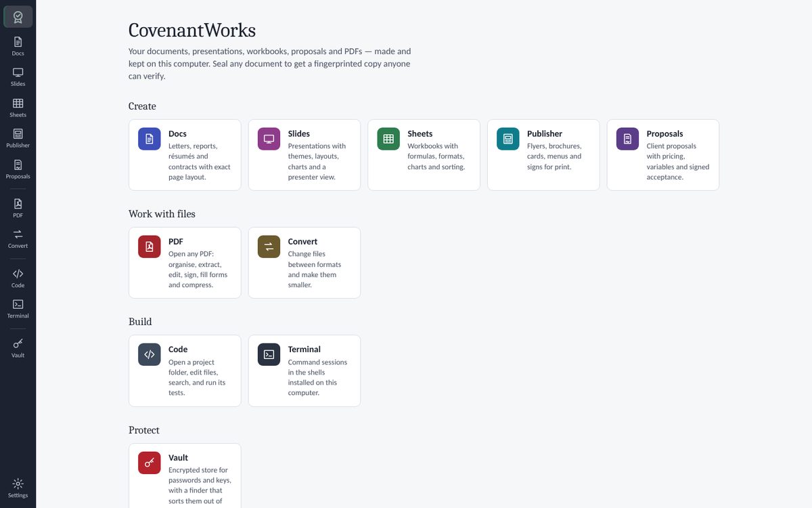
Task: Open Settings from the sidebar bottom
Action: (x=18, y=488)
